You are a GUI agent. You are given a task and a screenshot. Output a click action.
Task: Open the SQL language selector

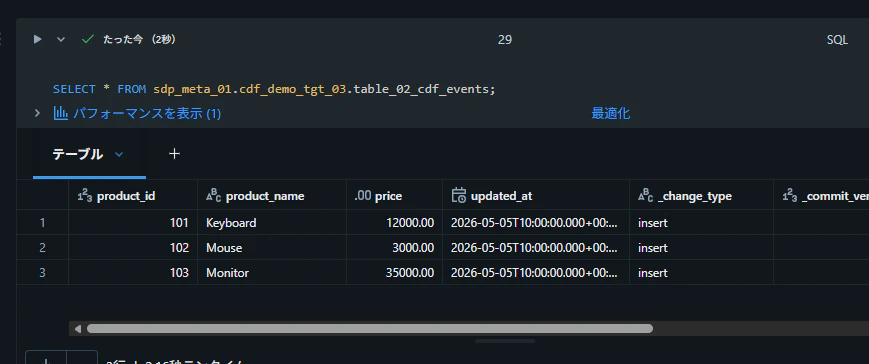pyautogui.click(x=837, y=40)
